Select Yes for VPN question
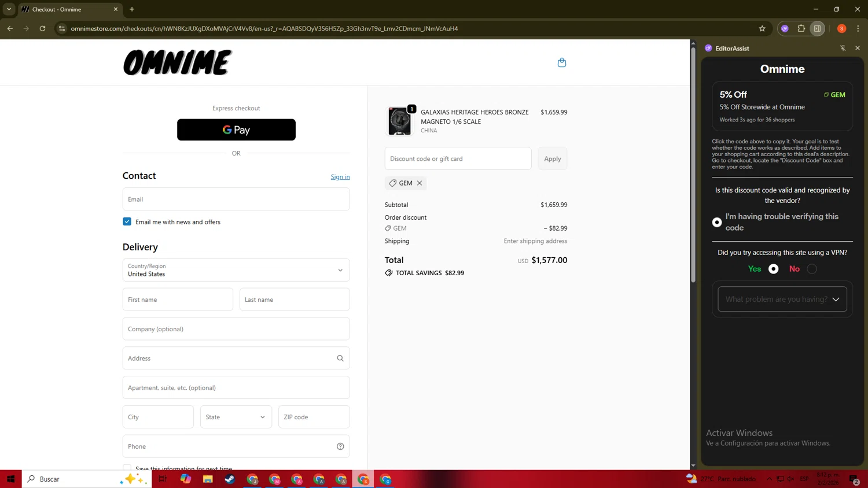This screenshot has width=868, height=488. [x=773, y=269]
